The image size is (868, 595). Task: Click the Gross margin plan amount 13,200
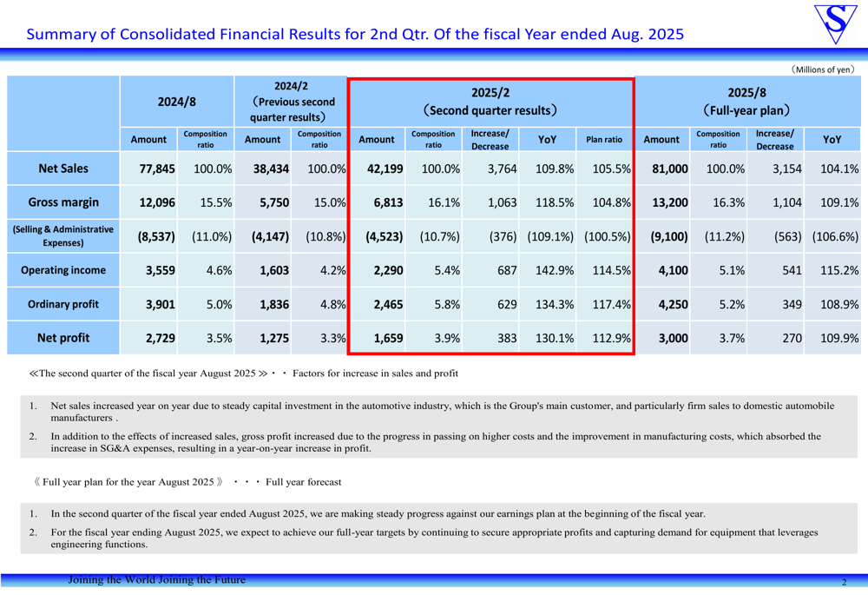click(x=670, y=202)
